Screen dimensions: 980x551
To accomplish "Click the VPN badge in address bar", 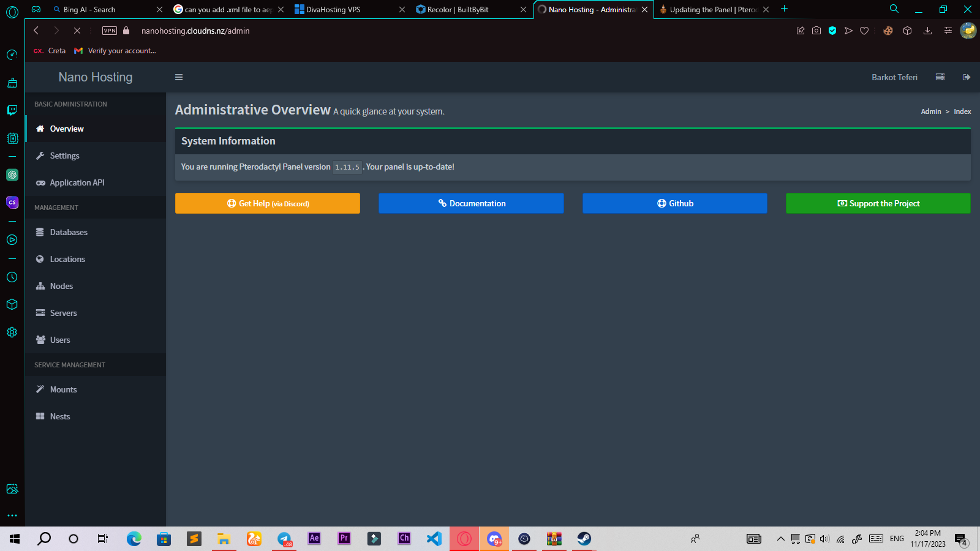I will click(110, 31).
